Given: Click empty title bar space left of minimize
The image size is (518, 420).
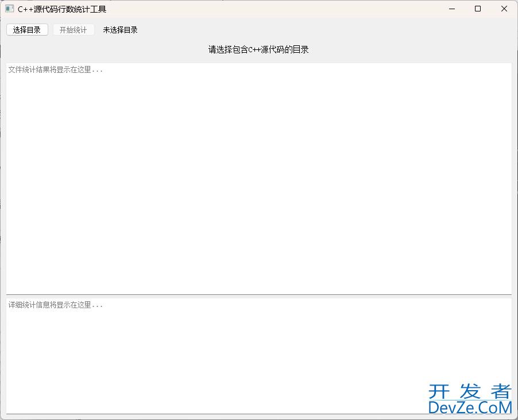Looking at the screenshot, I should [287, 9].
